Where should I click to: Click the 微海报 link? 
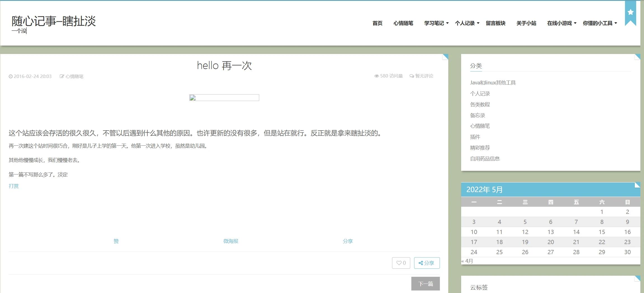tap(231, 241)
